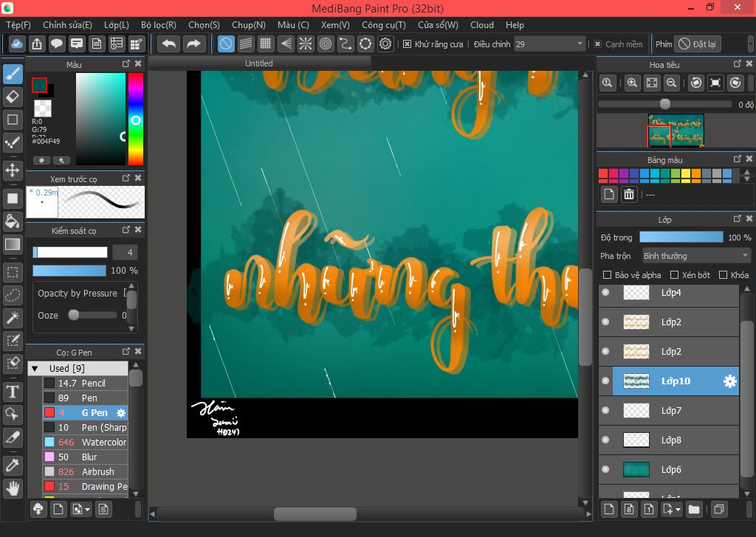Select the Airbrush brush
This screenshot has width=756, height=537.
click(86, 471)
